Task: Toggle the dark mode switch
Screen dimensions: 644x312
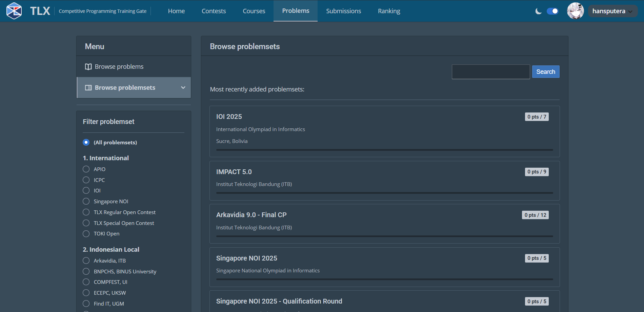Action: [552, 11]
